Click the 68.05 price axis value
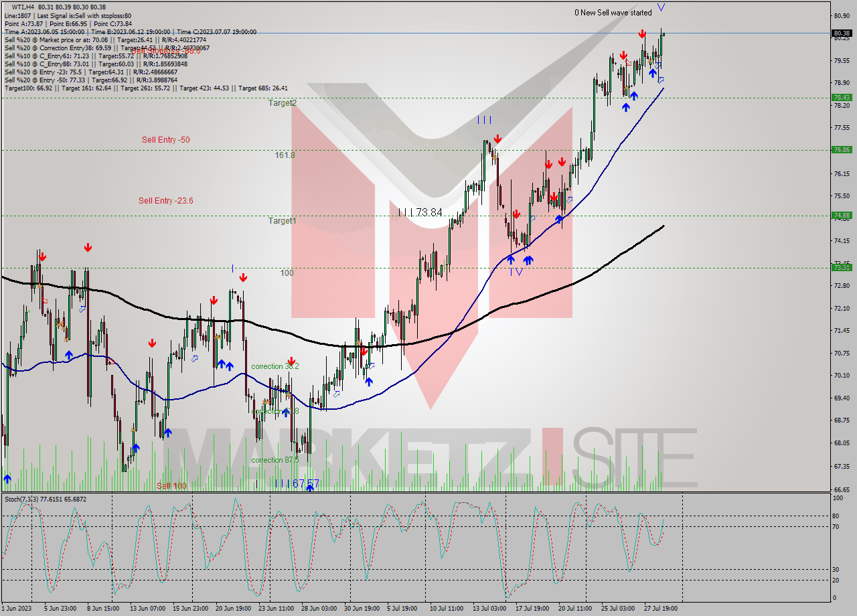 coord(842,443)
